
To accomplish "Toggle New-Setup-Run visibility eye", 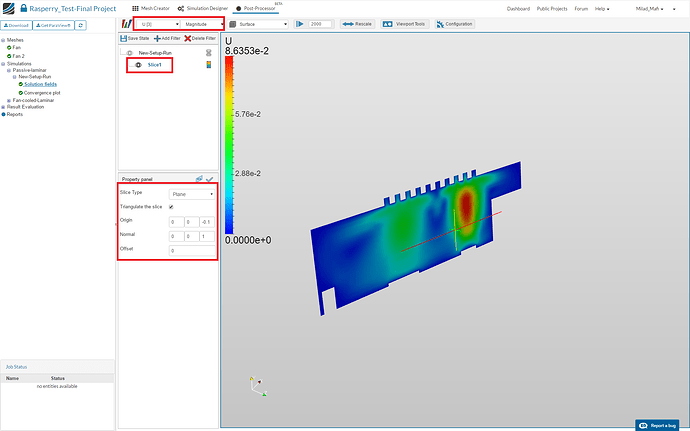I will (x=130, y=51).
